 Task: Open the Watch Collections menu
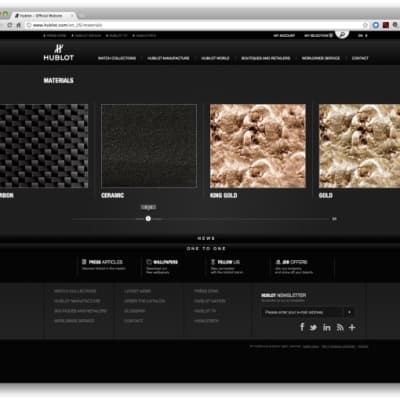tap(117, 58)
